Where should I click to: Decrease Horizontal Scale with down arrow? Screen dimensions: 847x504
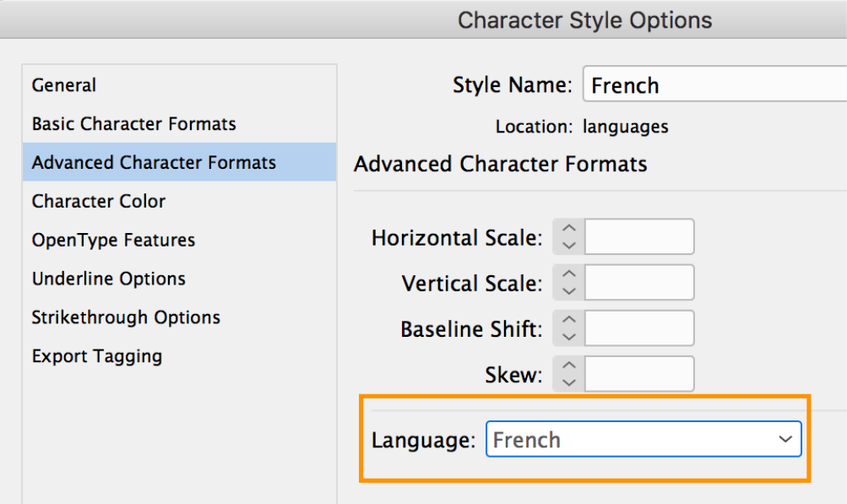[x=569, y=246]
